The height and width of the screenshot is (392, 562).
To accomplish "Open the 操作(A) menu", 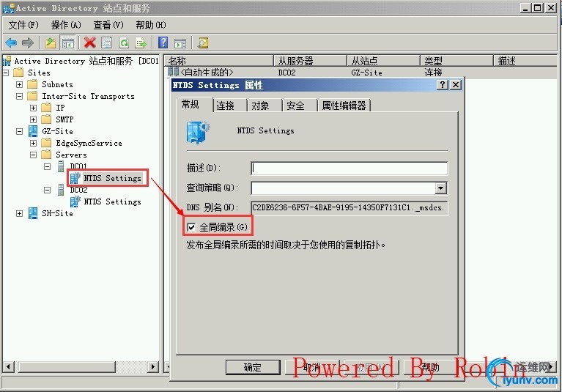I will 66,25.
